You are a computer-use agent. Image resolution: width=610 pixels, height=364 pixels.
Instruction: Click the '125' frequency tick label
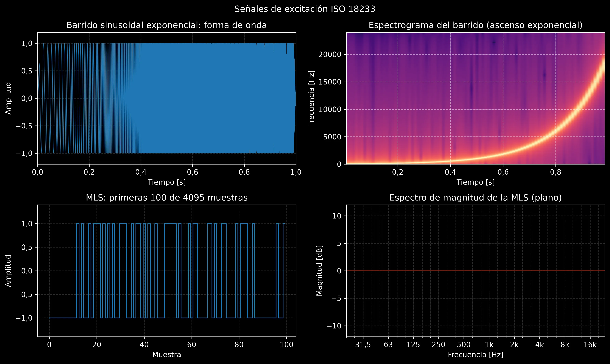coord(414,345)
